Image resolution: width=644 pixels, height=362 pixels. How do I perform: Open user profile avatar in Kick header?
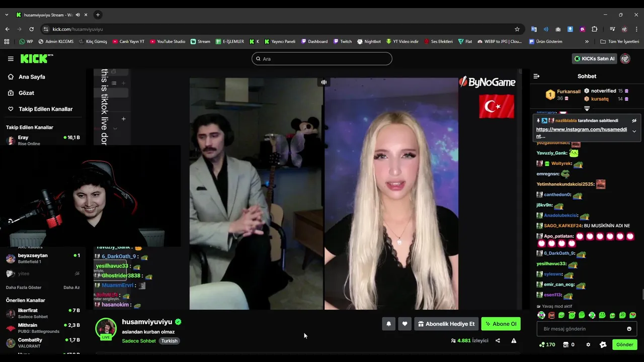625,59
